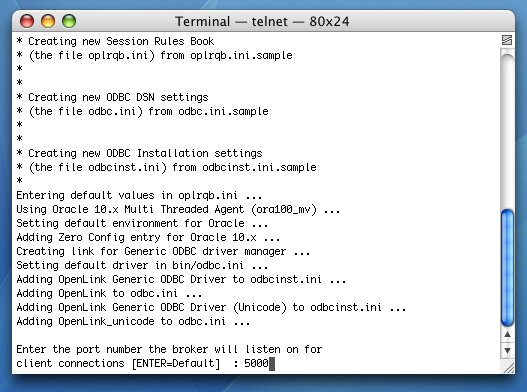Click the scroll down arrow
This screenshot has height=392, width=527.
click(508, 350)
